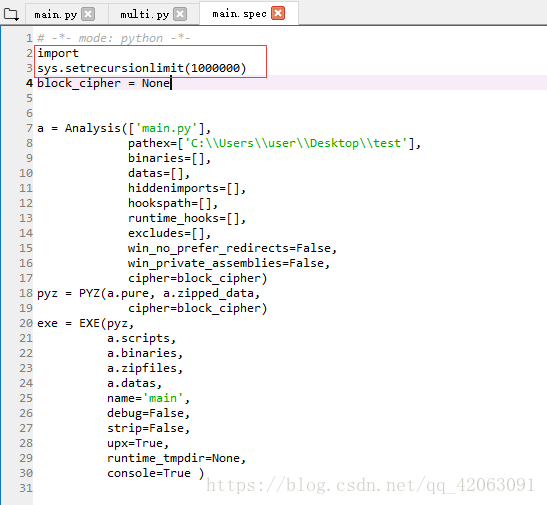The image size is (547, 505).
Task: Click the 'exe = EXE(pyz,' line
Action: [x=85, y=323]
